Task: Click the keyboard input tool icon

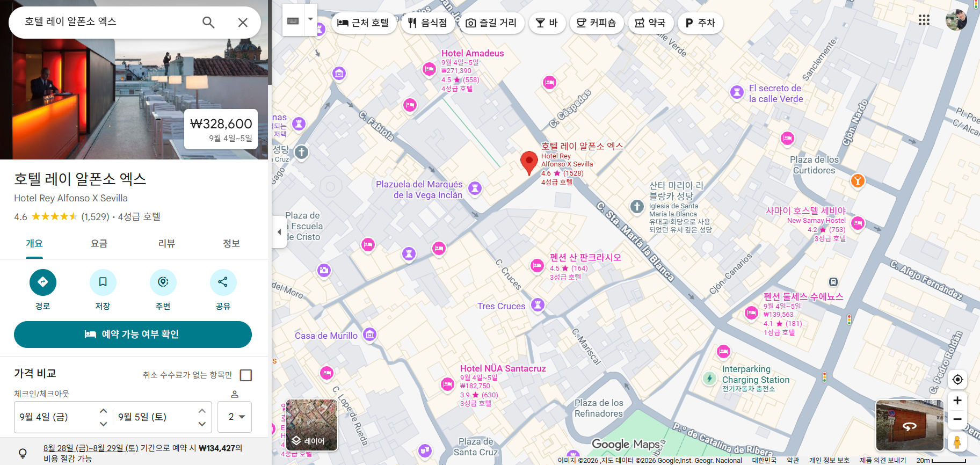Action: (293, 20)
